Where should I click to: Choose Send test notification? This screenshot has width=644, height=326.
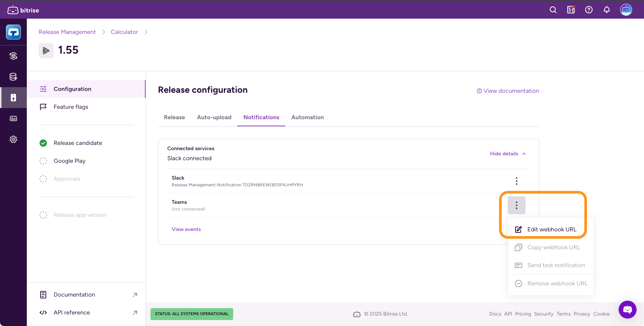[x=551, y=265]
